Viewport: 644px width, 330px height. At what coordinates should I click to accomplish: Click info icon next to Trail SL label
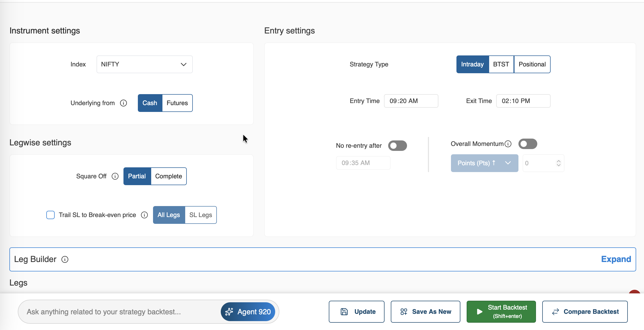pos(144,215)
